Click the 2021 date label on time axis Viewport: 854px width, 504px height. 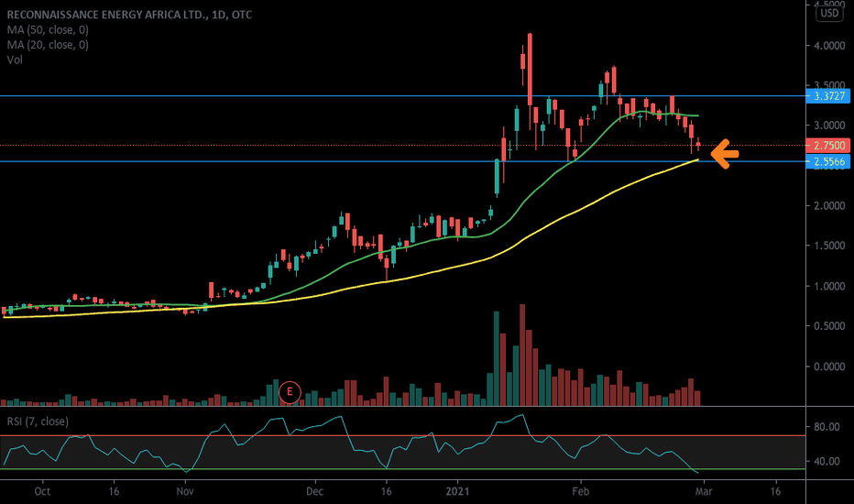[x=457, y=491]
